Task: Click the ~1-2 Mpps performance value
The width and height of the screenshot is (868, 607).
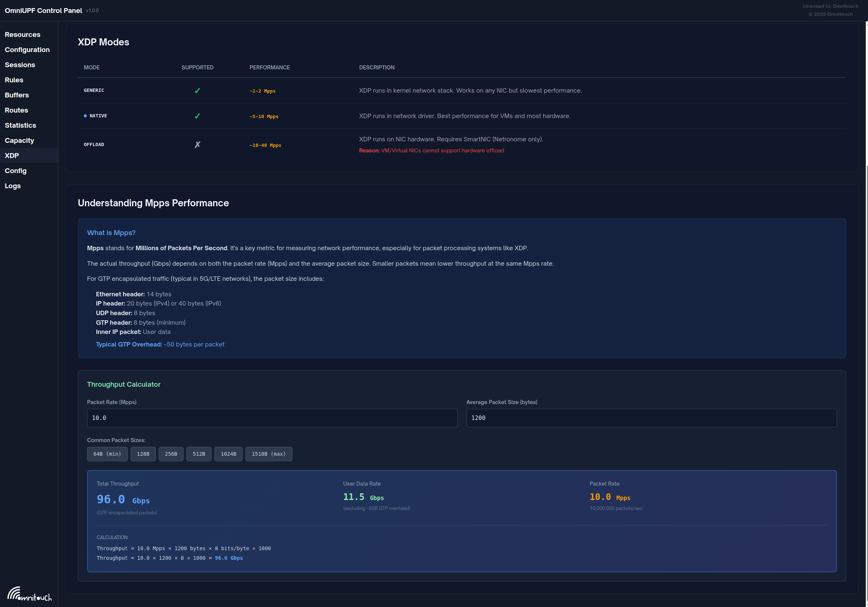Action: 263,91
